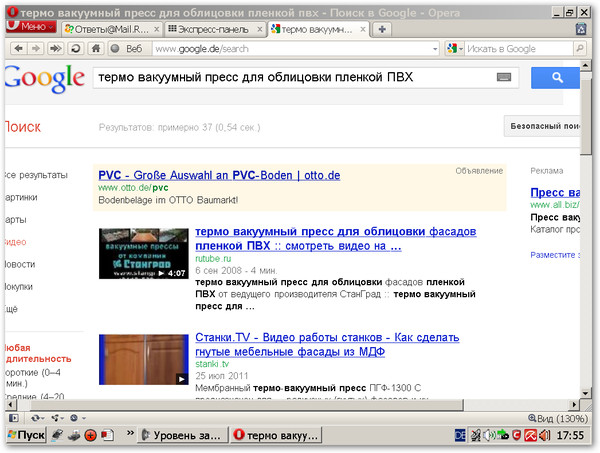
Task: Toggle the Opera panels sidebar icon
Action: (x=14, y=418)
